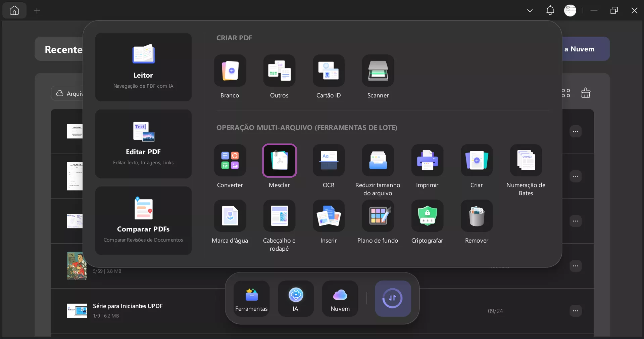
Task: Select the Marca d'água tool
Action: 230,216
